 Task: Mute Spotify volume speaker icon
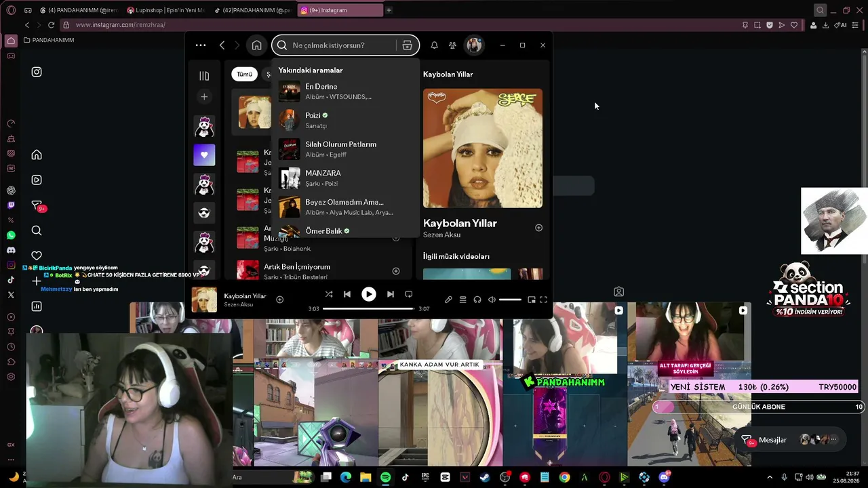[x=492, y=300]
